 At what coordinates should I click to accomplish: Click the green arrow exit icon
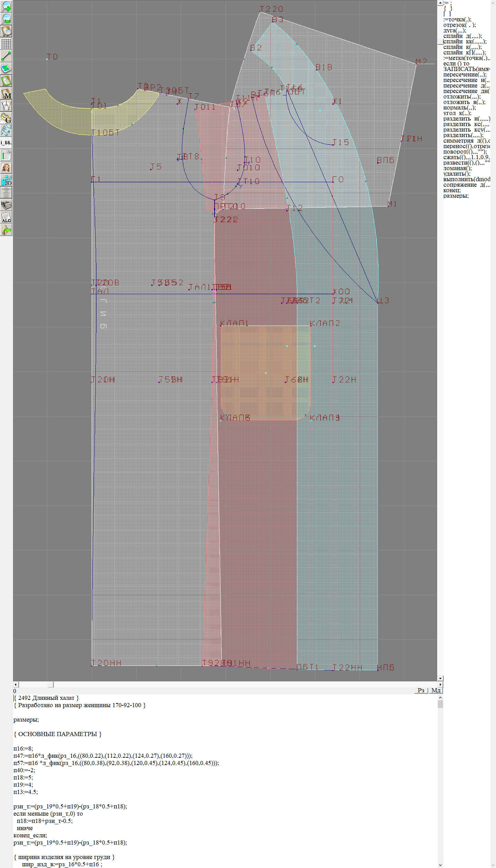point(6,230)
